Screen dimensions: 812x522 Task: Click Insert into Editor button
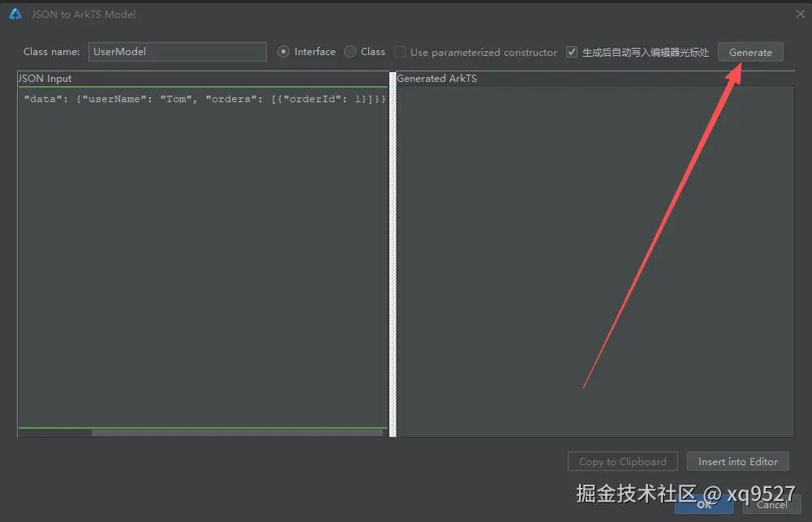coord(738,461)
